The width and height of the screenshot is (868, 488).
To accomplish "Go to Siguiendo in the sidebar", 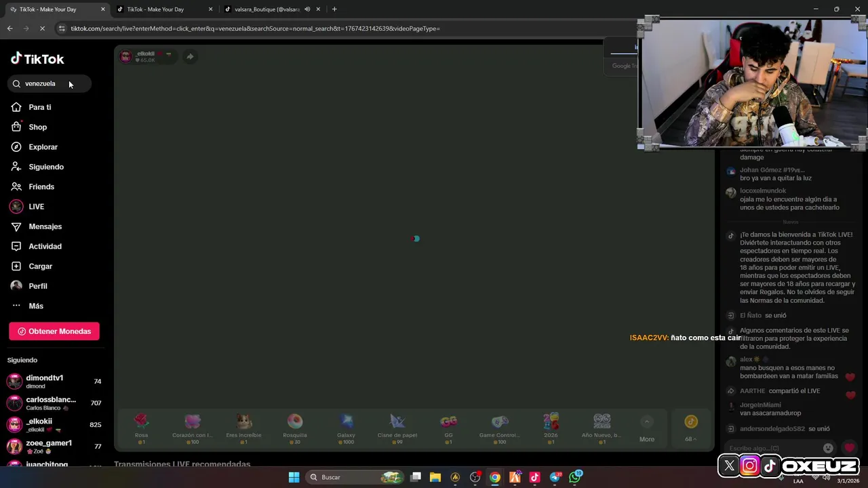I will coord(45,167).
